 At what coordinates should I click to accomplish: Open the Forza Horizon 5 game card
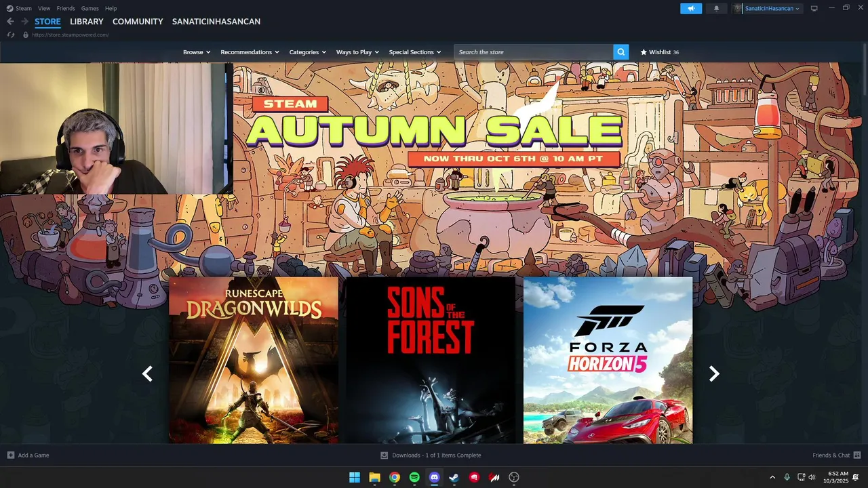tap(608, 360)
